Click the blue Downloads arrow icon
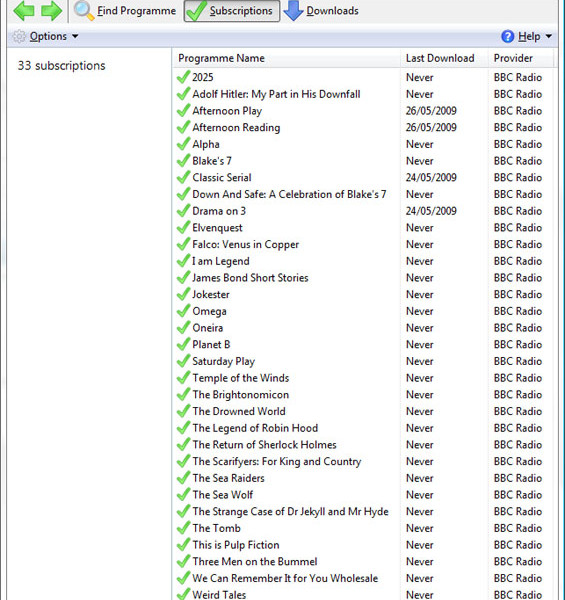 point(293,11)
